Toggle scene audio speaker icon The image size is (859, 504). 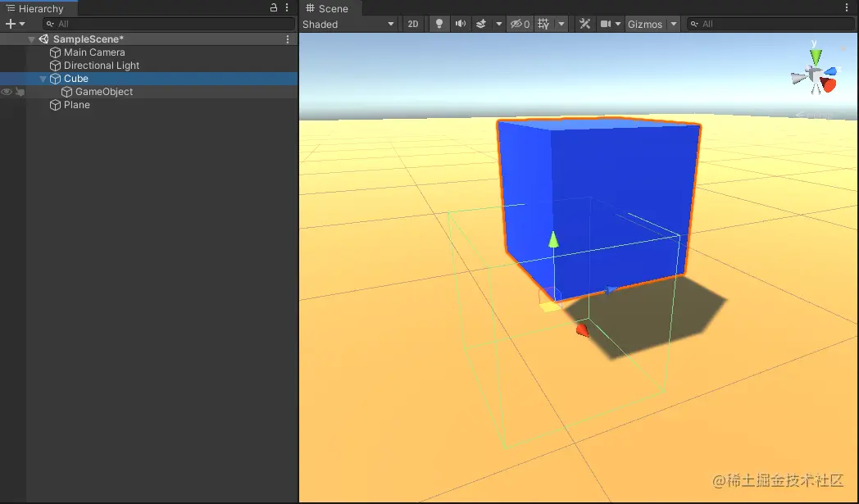click(x=461, y=24)
